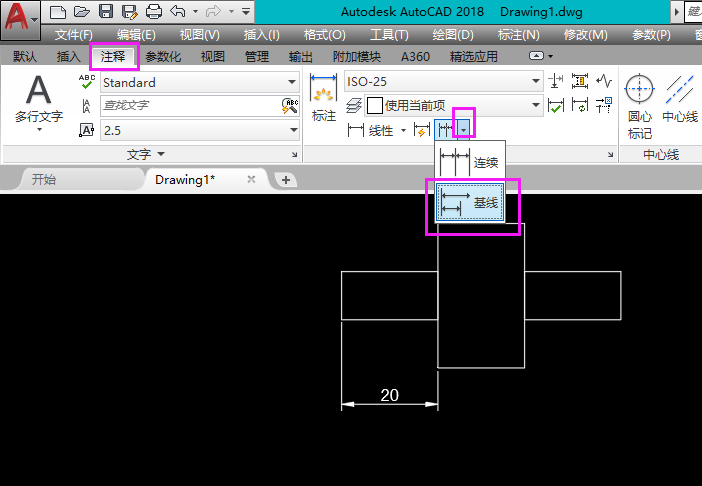702x486 pixels.
Task: Click the quick dimension lightning icon
Action: coord(422,130)
